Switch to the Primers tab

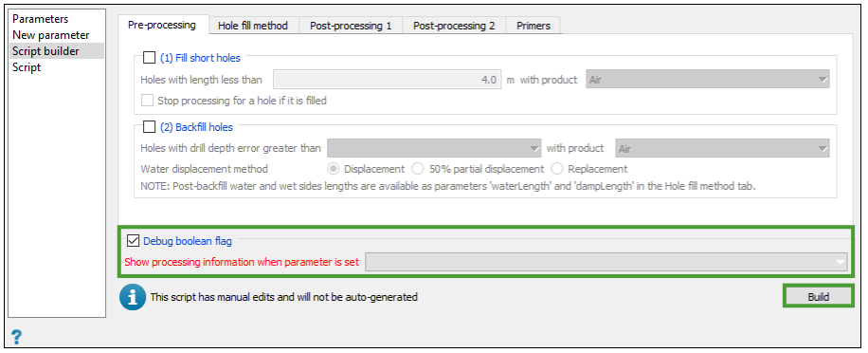tap(533, 26)
